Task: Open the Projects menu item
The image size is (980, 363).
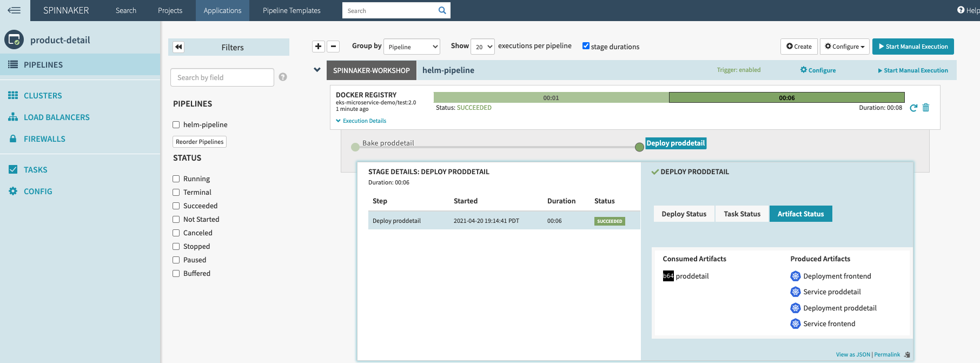Action: point(170,10)
